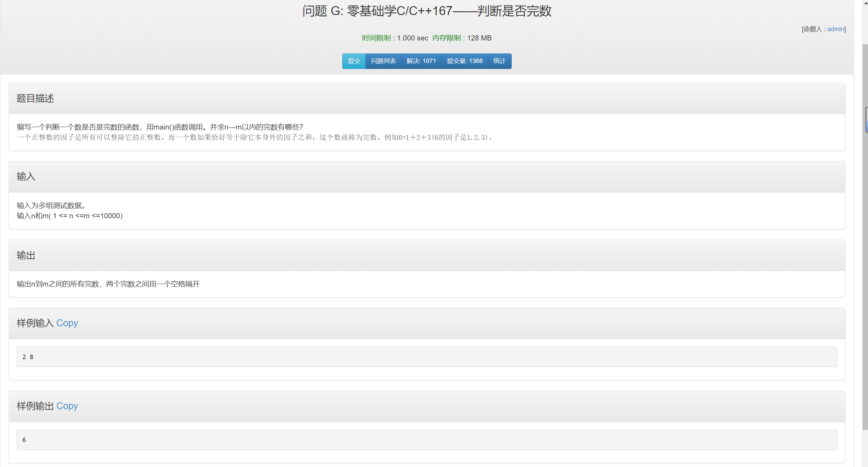Click the sample input box with 2 8
Image resolution: width=868 pixels, height=467 pixels.
click(426, 357)
